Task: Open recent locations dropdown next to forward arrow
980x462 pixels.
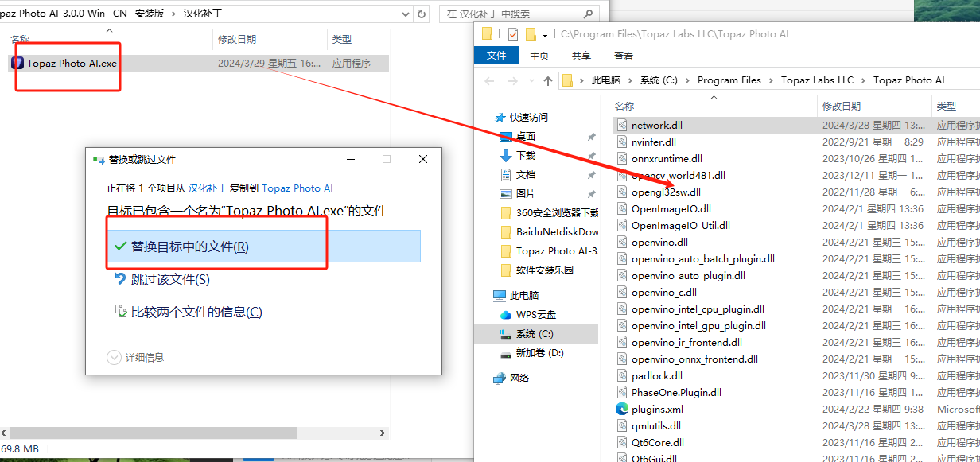Action: pyautogui.click(x=530, y=80)
